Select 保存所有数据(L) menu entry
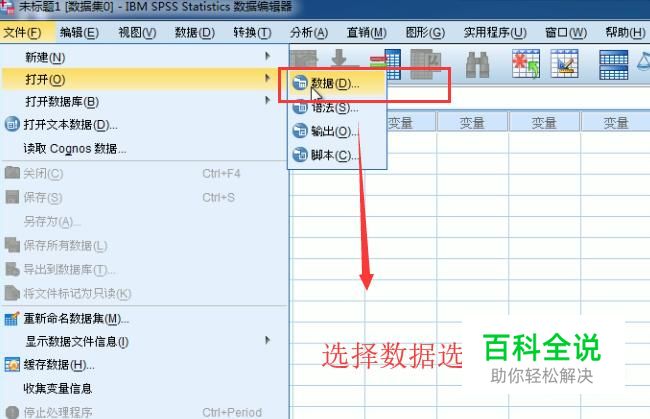This screenshot has width=650, height=419. (x=144, y=245)
